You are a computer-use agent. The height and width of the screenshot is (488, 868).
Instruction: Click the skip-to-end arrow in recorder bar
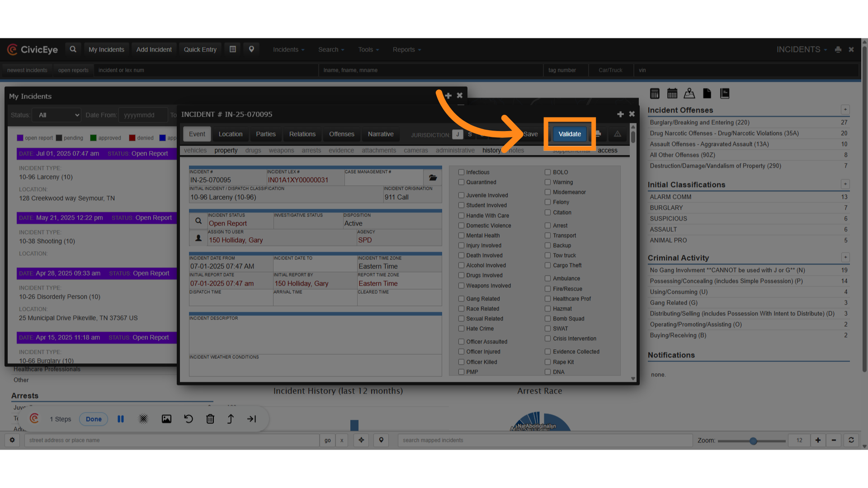pos(252,419)
